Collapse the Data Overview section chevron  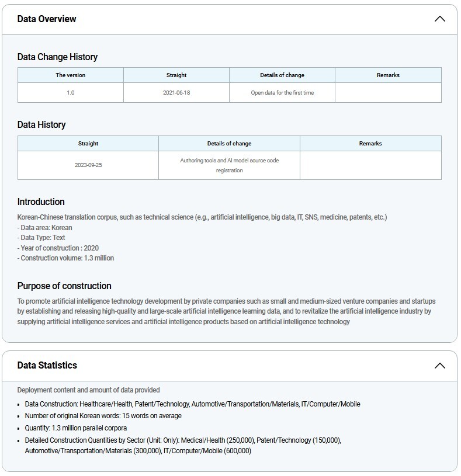point(439,19)
